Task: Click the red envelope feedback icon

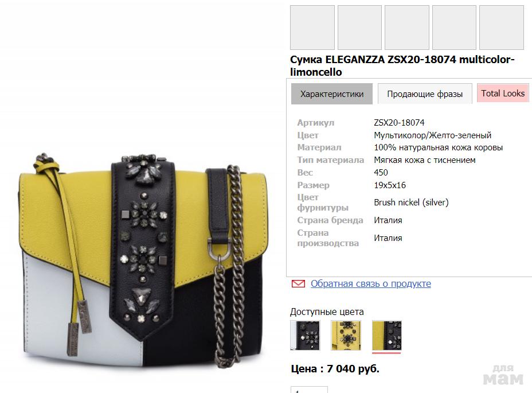Action: [x=298, y=283]
